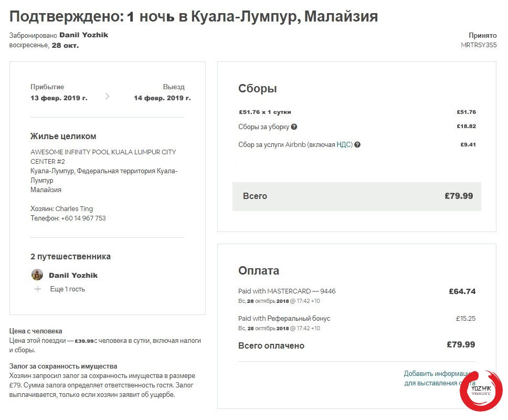
Task: Click the Paid with MASTERCARD 9446 line
Action: click(x=287, y=291)
